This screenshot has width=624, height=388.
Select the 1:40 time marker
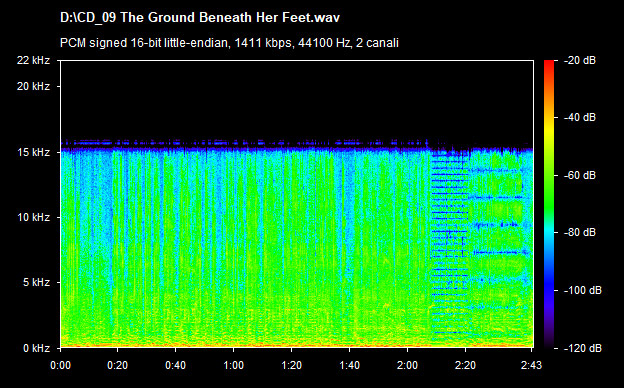click(349, 365)
